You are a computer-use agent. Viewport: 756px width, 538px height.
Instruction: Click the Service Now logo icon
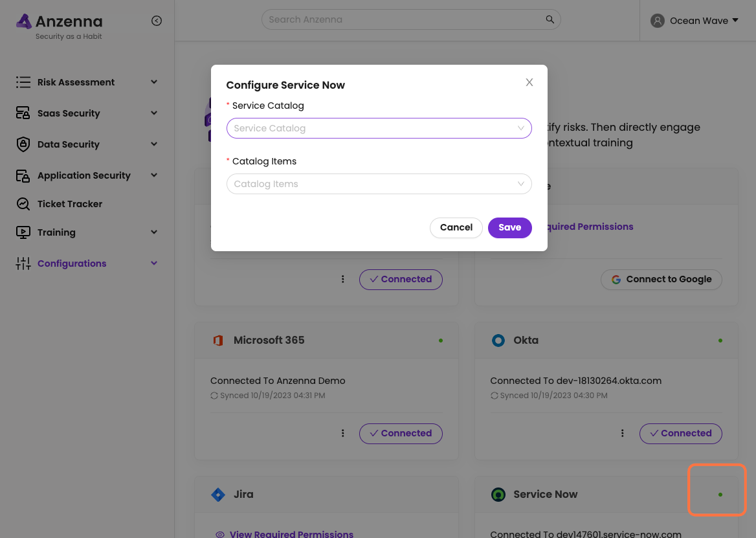point(498,495)
